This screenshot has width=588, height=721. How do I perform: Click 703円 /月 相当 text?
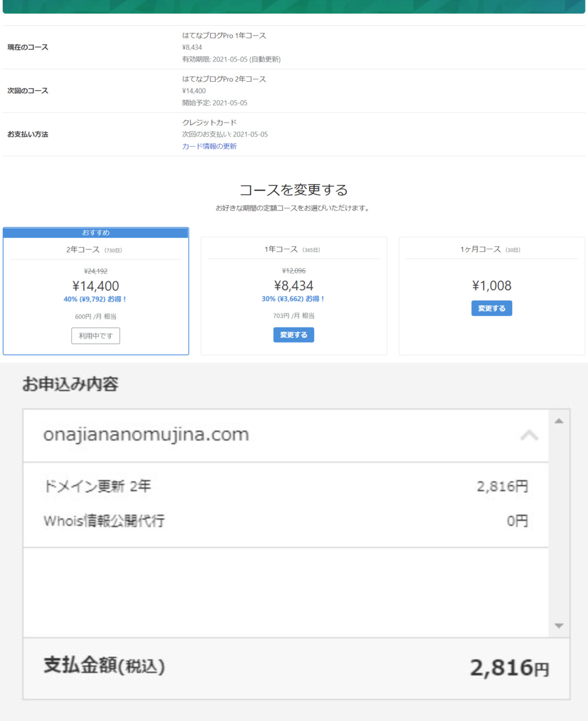(x=294, y=316)
